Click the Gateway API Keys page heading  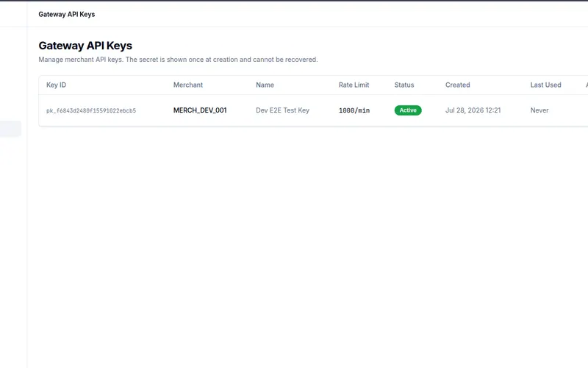pyautogui.click(x=85, y=46)
